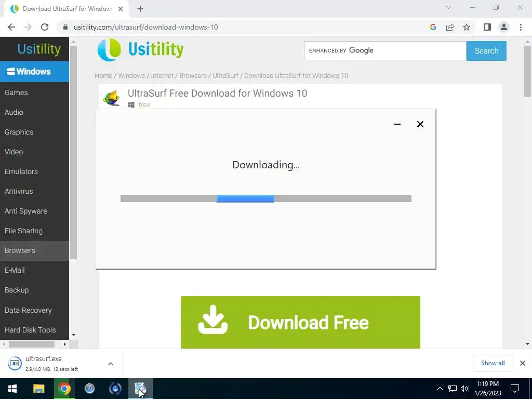Open the volume tray icon
The width and height of the screenshot is (532, 399).
(464, 389)
